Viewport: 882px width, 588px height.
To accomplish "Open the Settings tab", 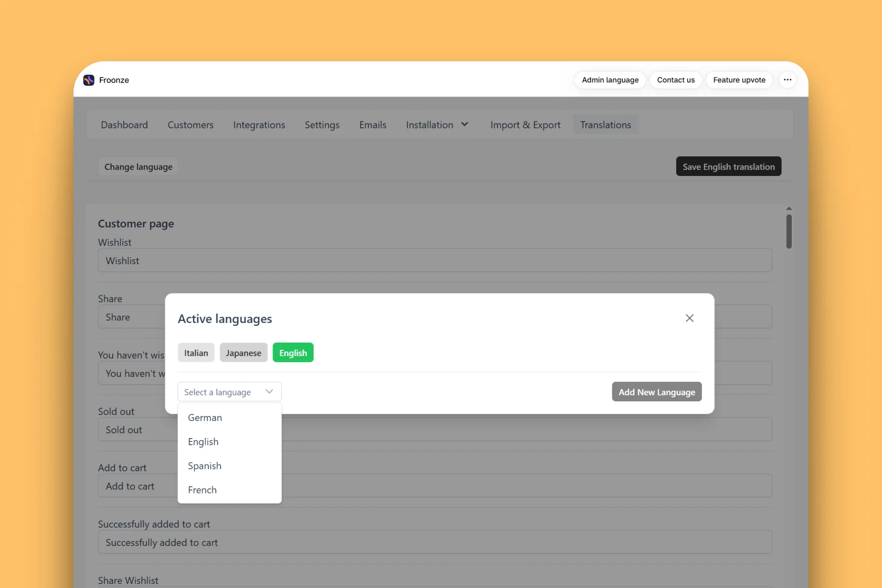I will (322, 125).
